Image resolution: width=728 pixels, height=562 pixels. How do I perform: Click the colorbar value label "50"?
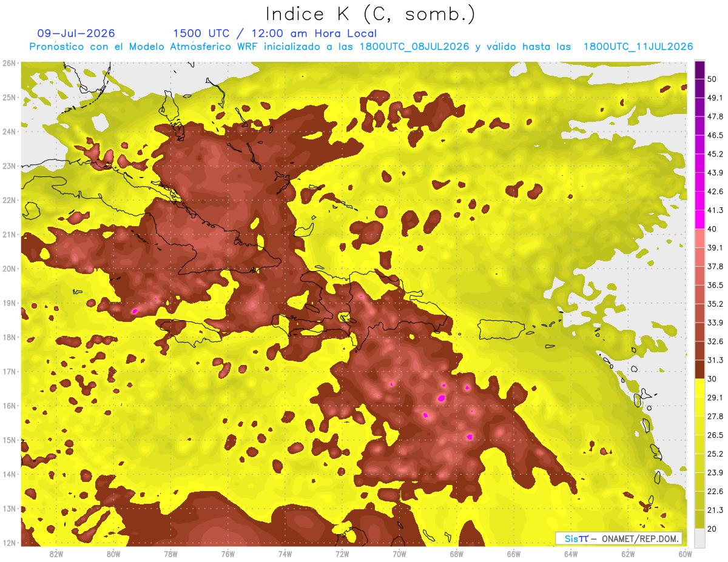(713, 79)
